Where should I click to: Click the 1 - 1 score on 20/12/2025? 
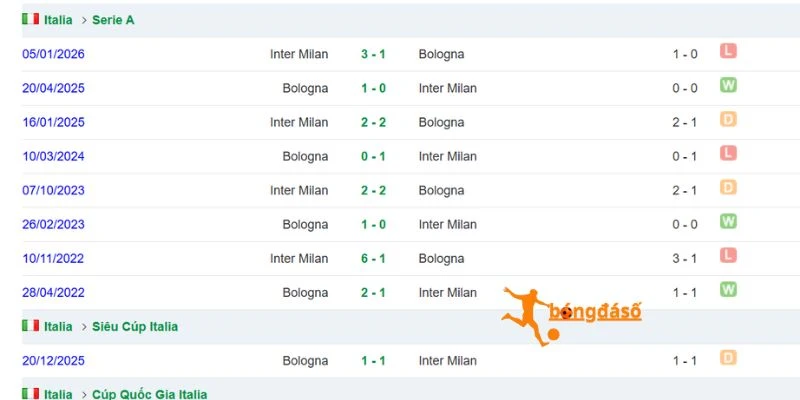(373, 361)
